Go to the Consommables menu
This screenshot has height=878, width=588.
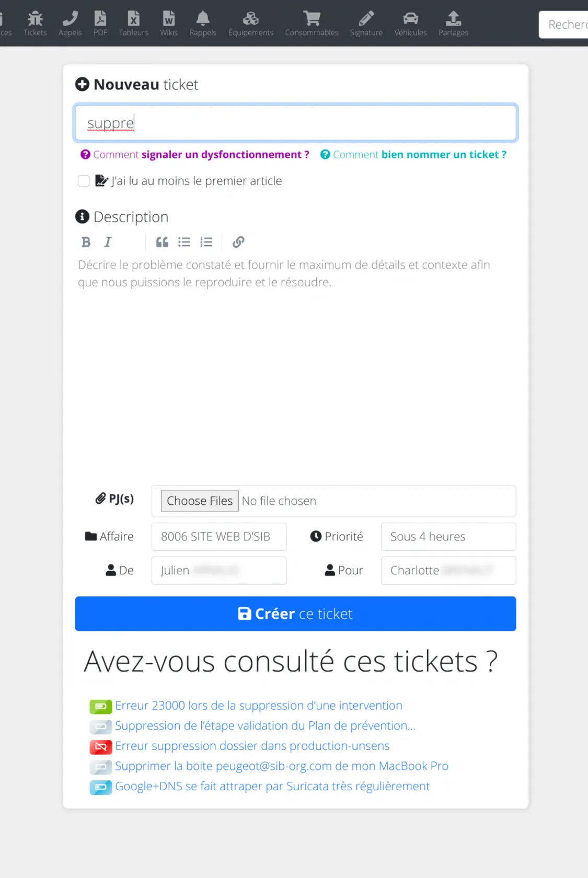click(312, 23)
